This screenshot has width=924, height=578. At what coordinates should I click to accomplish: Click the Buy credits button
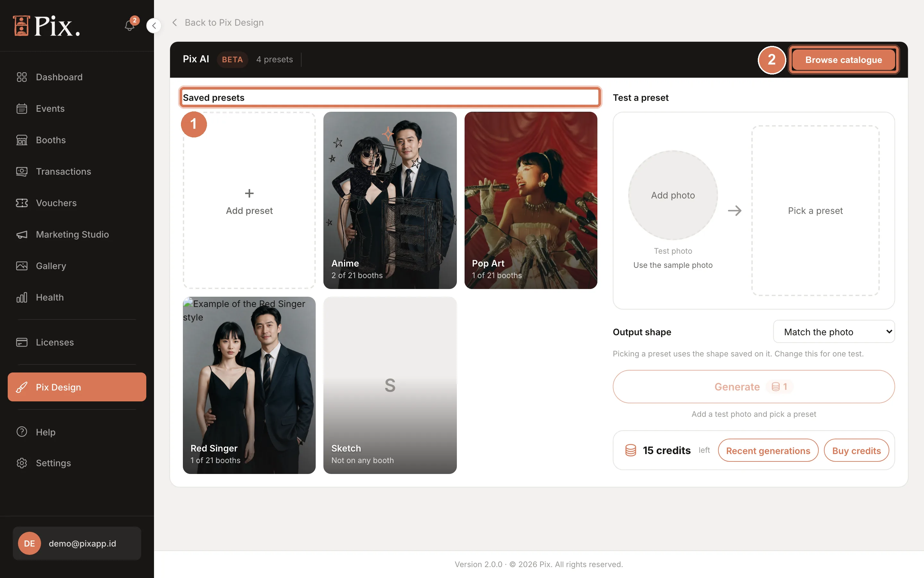856,450
